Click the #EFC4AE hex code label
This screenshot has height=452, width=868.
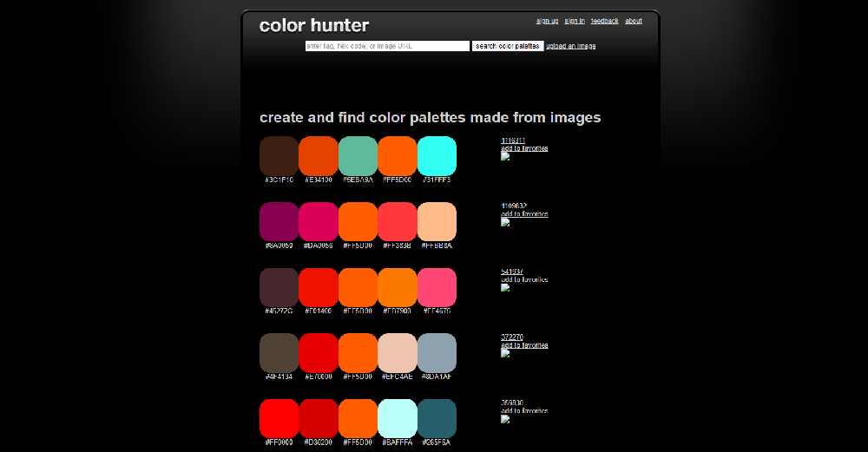[398, 377]
